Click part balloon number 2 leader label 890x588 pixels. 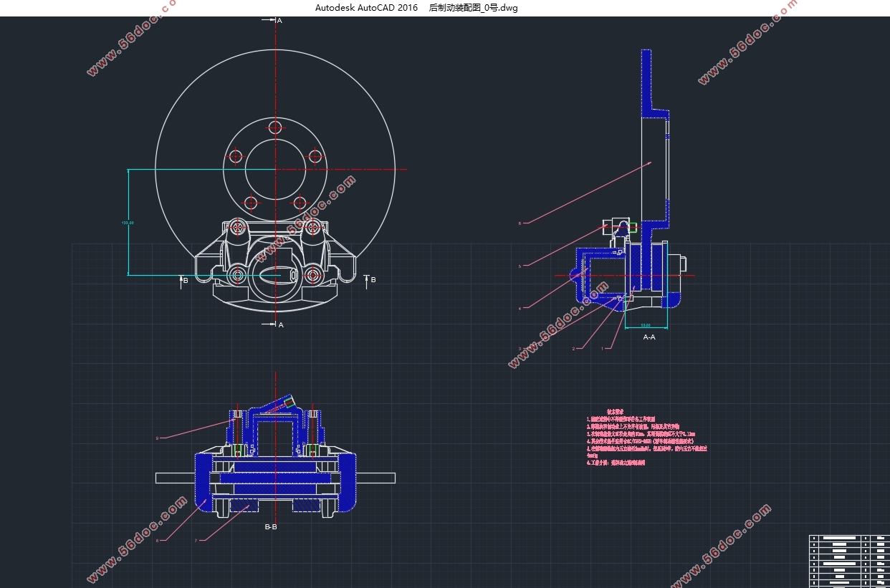[573, 349]
